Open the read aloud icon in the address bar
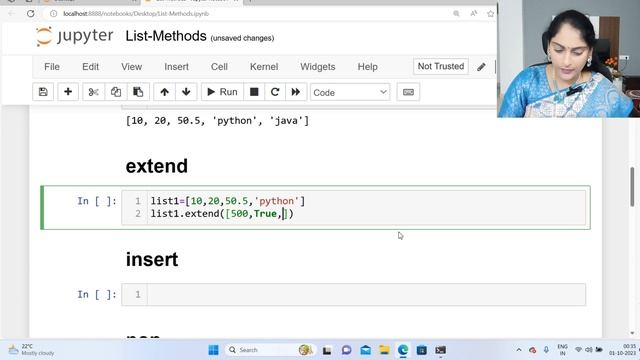640x360 pixels. [473, 13]
